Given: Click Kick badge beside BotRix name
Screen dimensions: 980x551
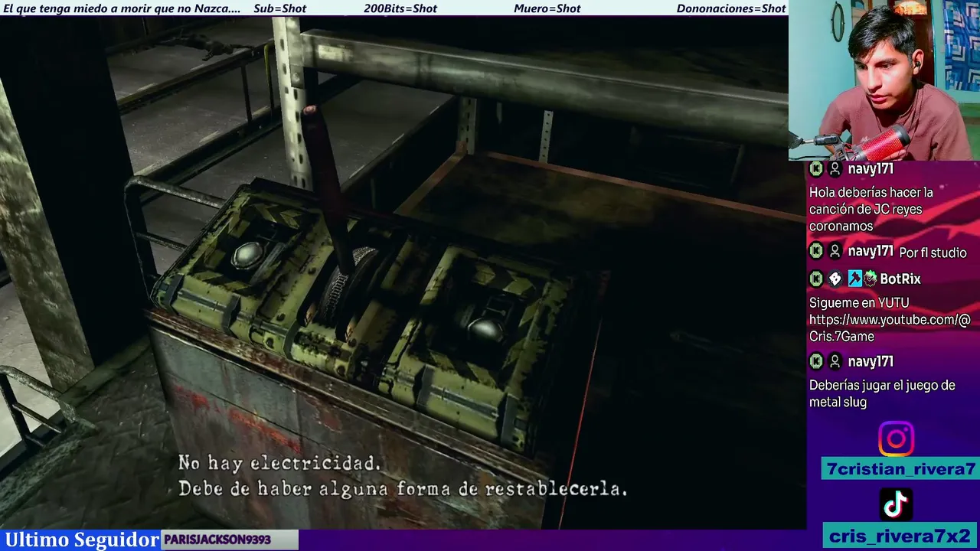Looking at the screenshot, I should [x=816, y=279].
